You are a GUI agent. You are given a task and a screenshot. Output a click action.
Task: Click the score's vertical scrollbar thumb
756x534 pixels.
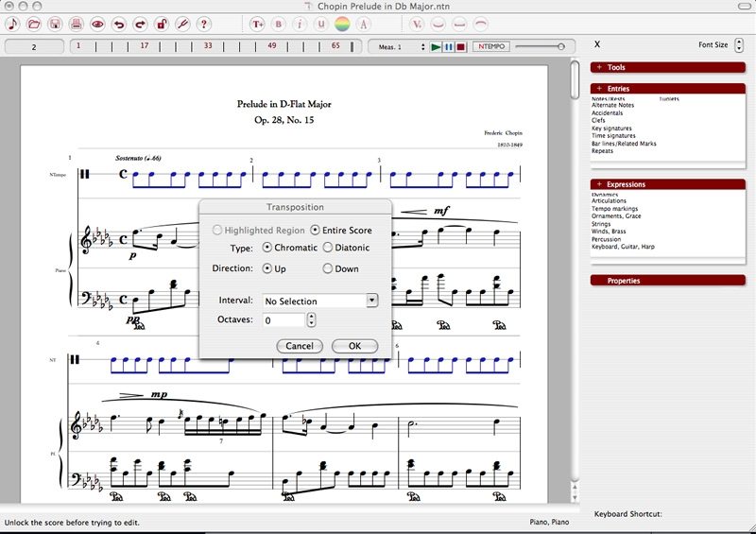pos(575,79)
